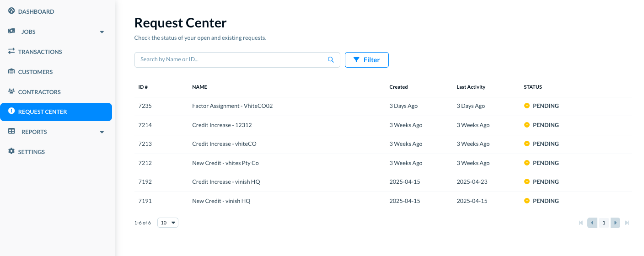
Task: Click the Customers building icon
Action: click(x=11, y=71)
